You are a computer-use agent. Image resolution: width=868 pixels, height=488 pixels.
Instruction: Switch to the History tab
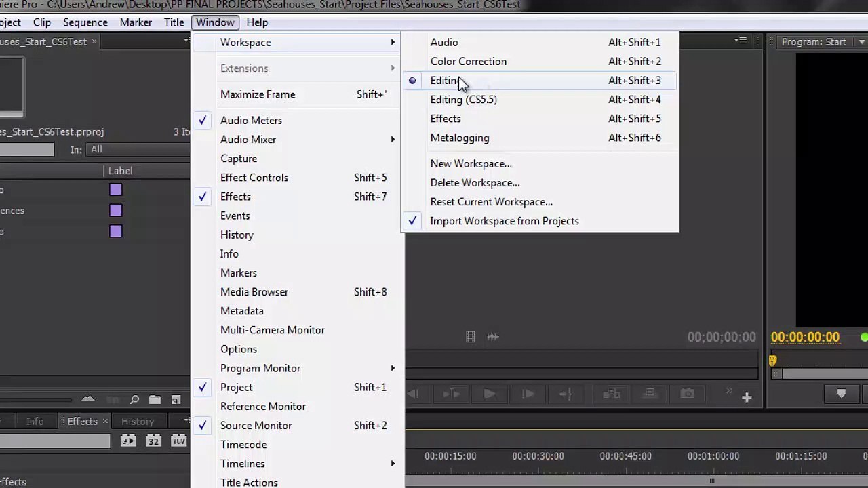point(138,422)
